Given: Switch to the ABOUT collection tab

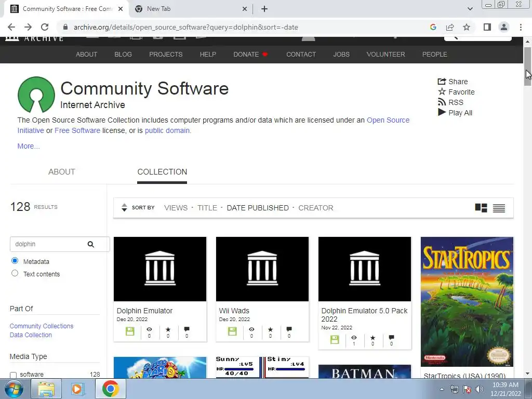Looking at the screenshot, I should click(x=62, y=171).
